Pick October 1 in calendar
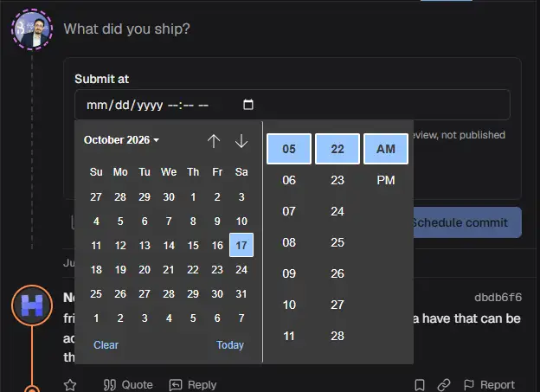The height and width of the screenshot is (392, 540). coord(193,196)
